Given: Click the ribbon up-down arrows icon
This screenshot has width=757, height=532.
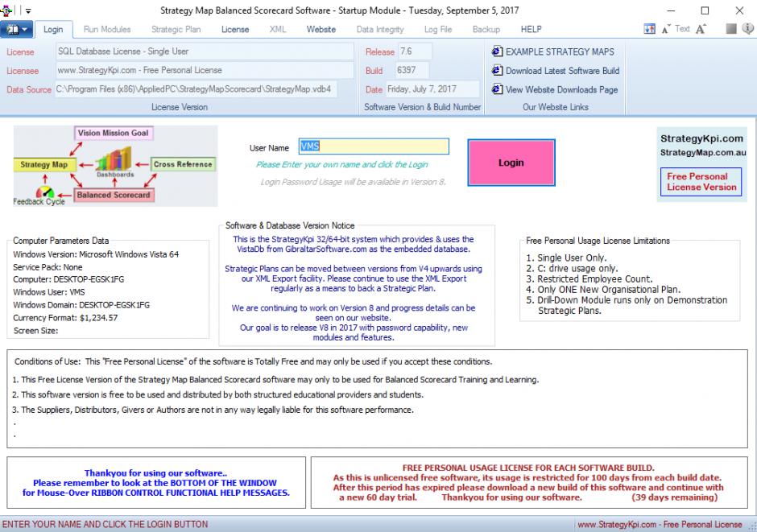Looking at the screenshot, I should (x=649, y=29).
